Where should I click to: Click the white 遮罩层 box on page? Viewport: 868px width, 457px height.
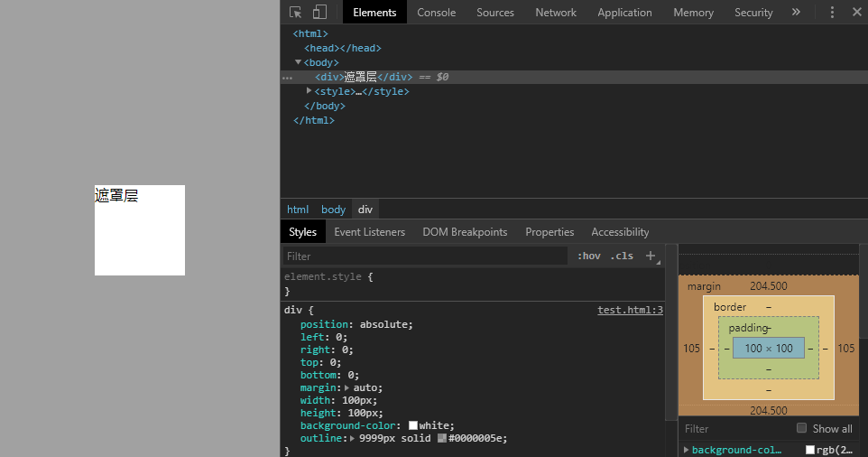coord(140,230)
